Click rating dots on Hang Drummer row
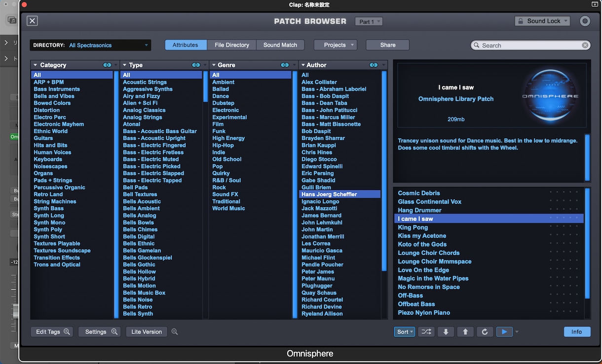The width and height of the screenshot is (602, 364). coord(564,210)
